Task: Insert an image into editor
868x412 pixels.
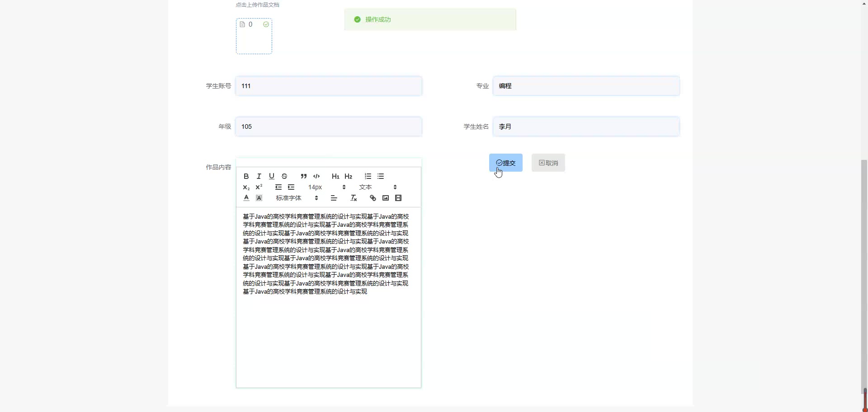Action: pos(386,198)
